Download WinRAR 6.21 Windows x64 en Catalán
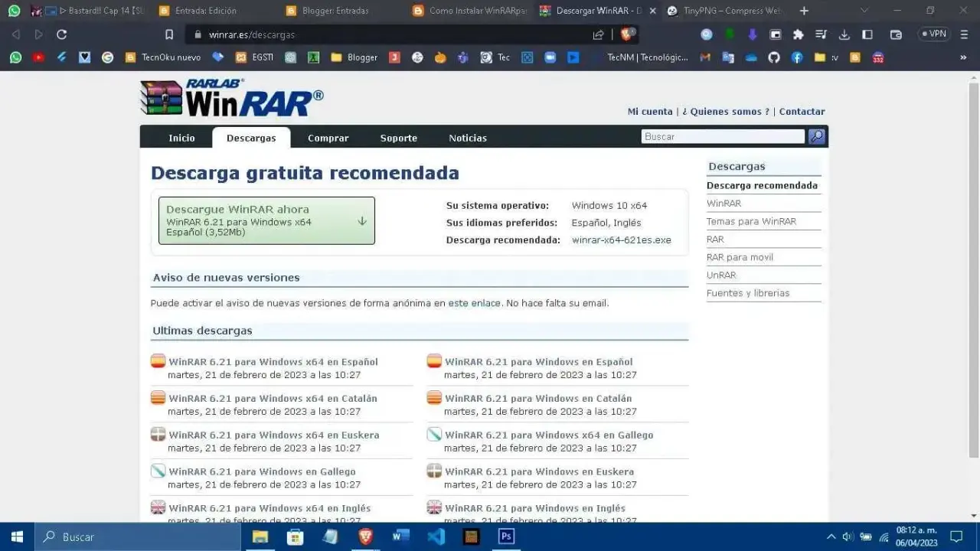 (273, 399)
